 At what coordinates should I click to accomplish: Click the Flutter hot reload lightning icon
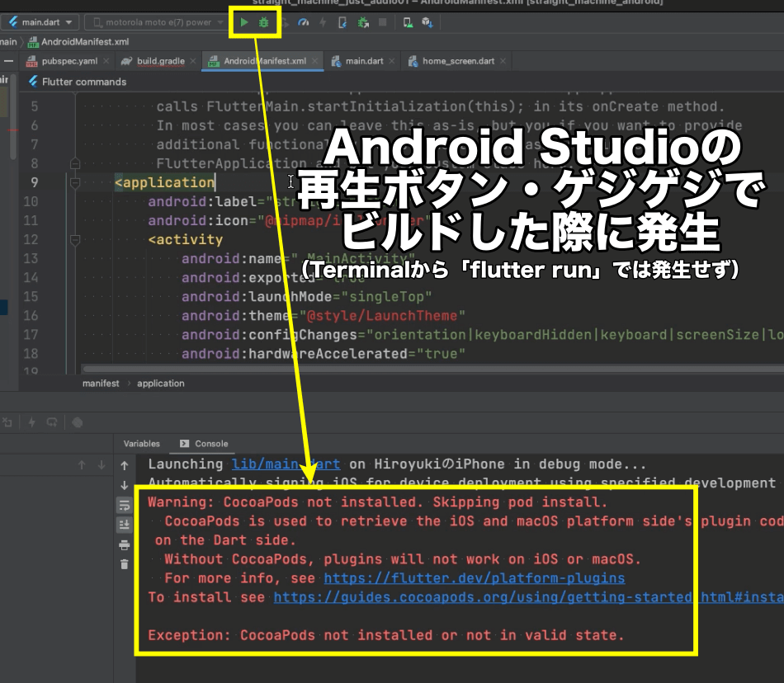click(323, 22)
